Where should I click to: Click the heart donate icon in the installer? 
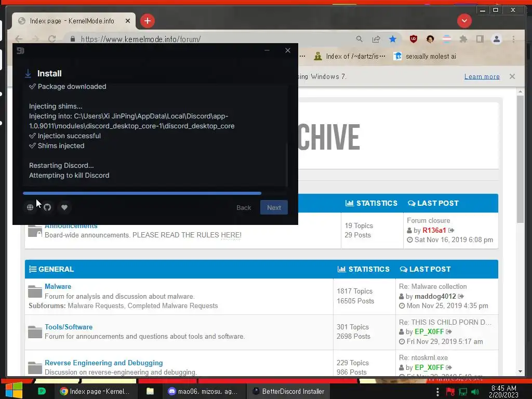pyautogui.click(x=64, y=207)
